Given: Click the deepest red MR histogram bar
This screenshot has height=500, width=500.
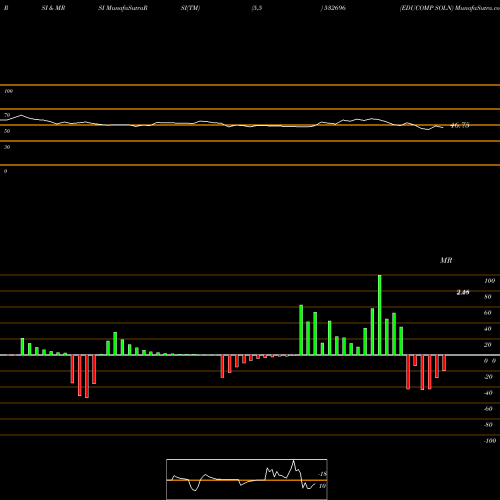Looking at the screenshot, I should (87, 376).
